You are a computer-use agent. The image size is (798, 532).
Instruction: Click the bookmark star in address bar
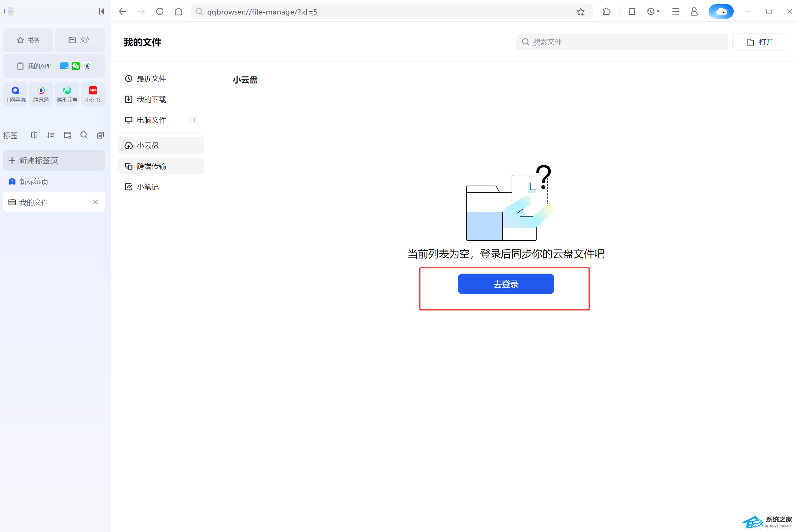pyautogui.click(x=581, y=12)
